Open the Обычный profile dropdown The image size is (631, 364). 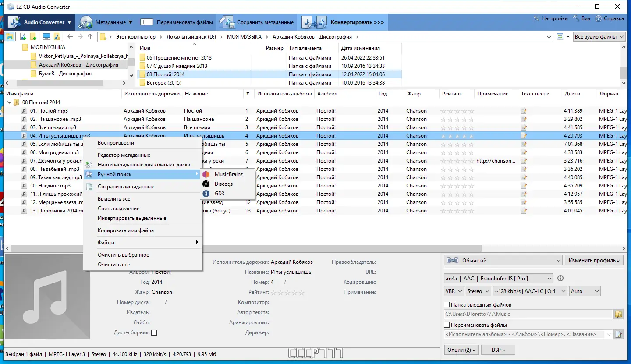click(x=503, y=260)
